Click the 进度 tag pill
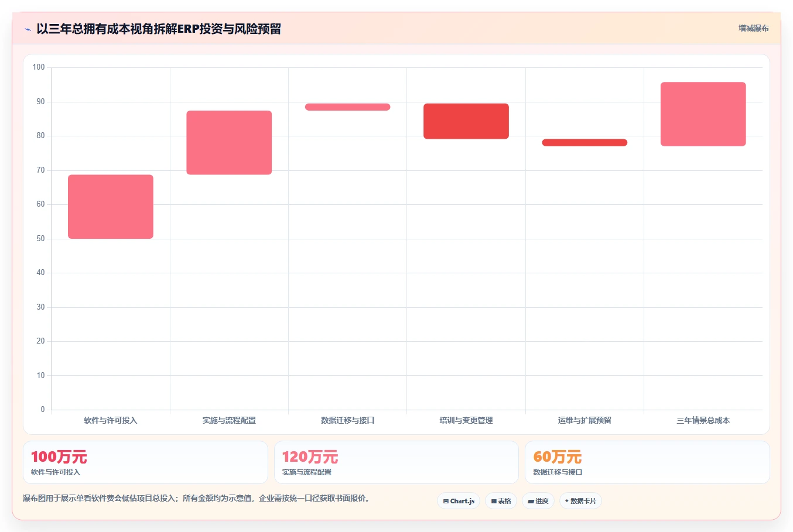 coord(538,501)
